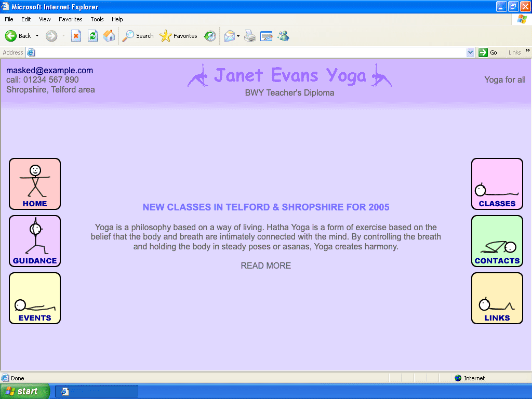Click the 'call: 01234 567 890' text

43,79
